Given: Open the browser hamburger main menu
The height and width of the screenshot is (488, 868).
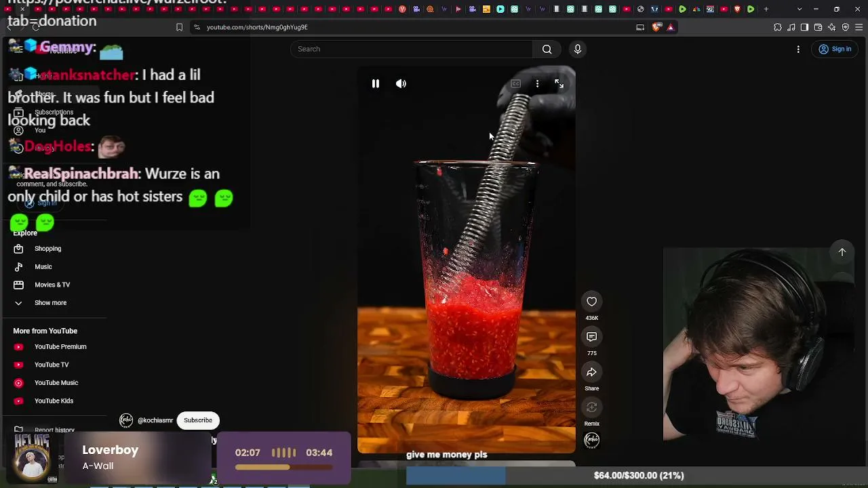Looking at the screenshot, I should click(859, 27).
